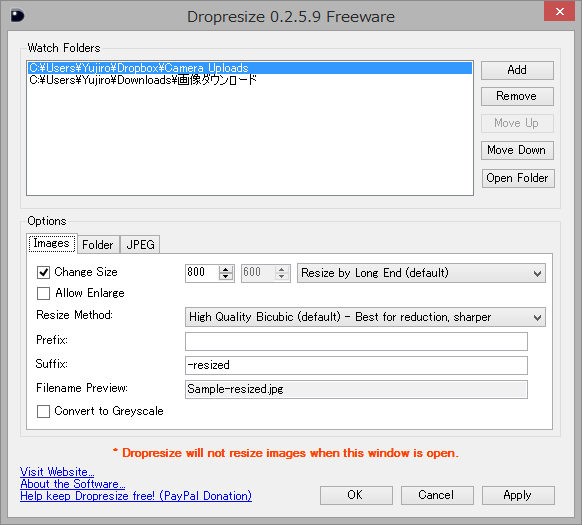The height and width of the screenshot is (525, 582).
Task: Open the Resize Method bicubic dropdown
Action: click(x=365, y=317)
